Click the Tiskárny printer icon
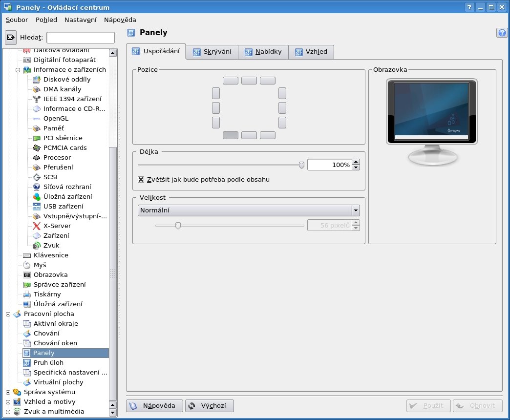Screen dimensions: 510x420 tap(27, 294)
